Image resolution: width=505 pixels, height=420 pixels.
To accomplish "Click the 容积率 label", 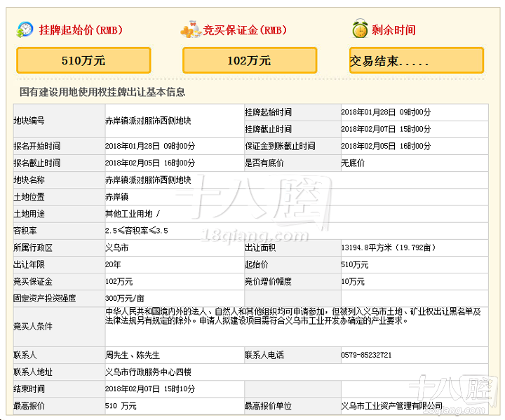I will tap(25, 231).
